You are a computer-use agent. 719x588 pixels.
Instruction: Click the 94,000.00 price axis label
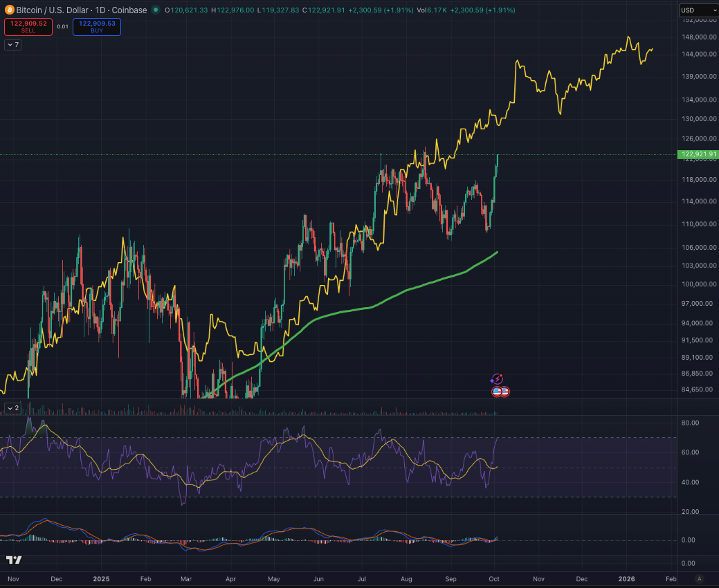coord(697,323)
